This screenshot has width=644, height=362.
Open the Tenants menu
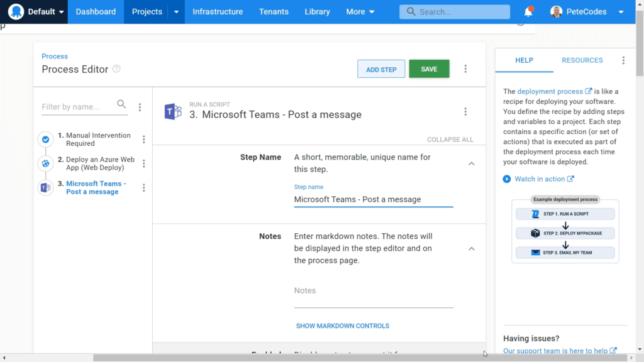274,11
